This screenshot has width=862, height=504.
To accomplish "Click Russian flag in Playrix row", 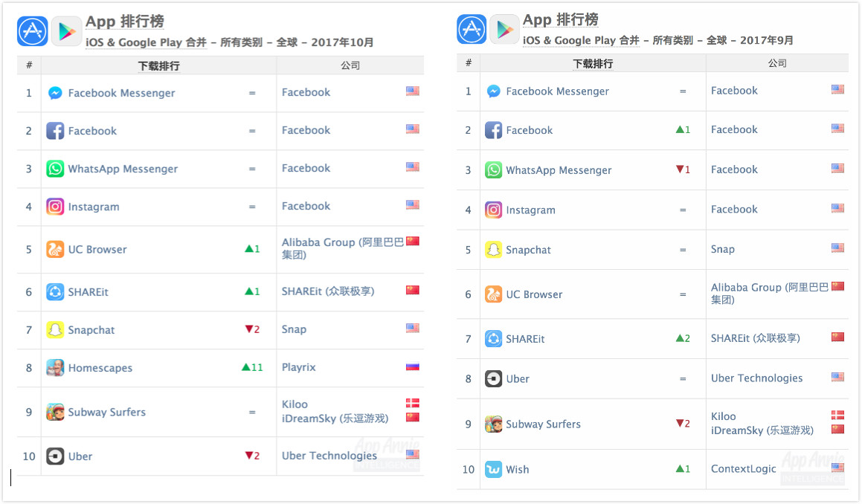I will (413, 366).
